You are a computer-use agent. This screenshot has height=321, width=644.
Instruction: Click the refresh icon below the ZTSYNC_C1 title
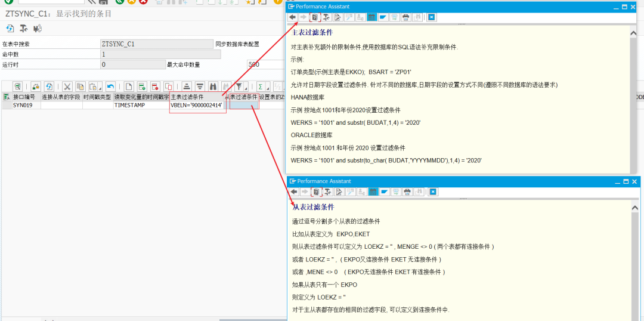pyautogui.click(x=10, y=29)
